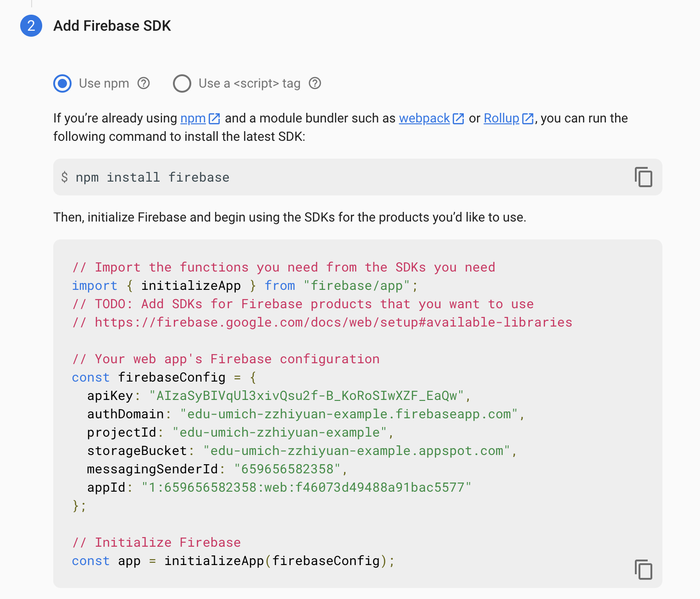This screenshot has width=700, height=599.
Task: Select the Use npm radio button
Action: click(x=62, y=83)
